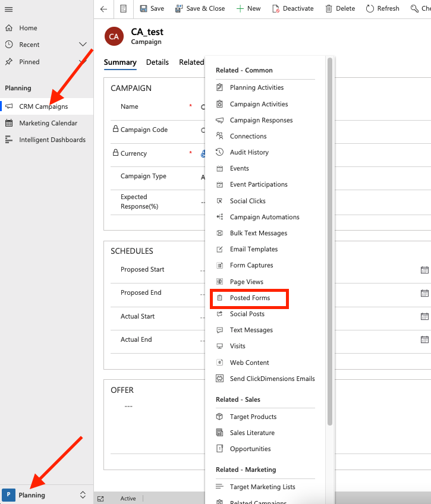
Task: Create a New record
Action: click(248, 9)
